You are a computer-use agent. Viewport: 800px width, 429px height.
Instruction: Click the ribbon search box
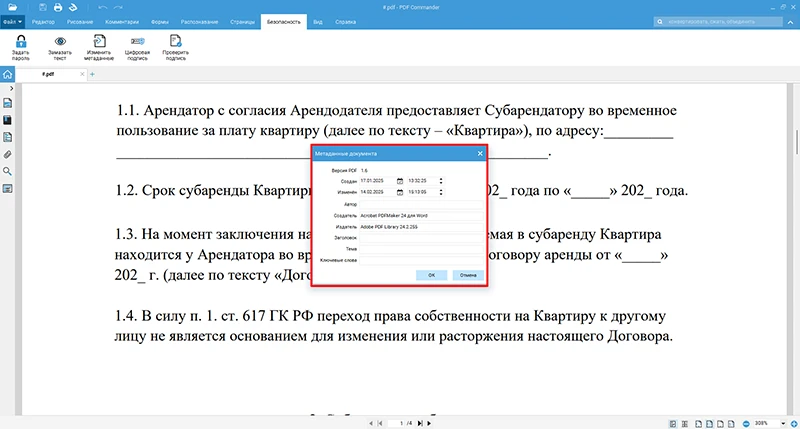[718, 22]
